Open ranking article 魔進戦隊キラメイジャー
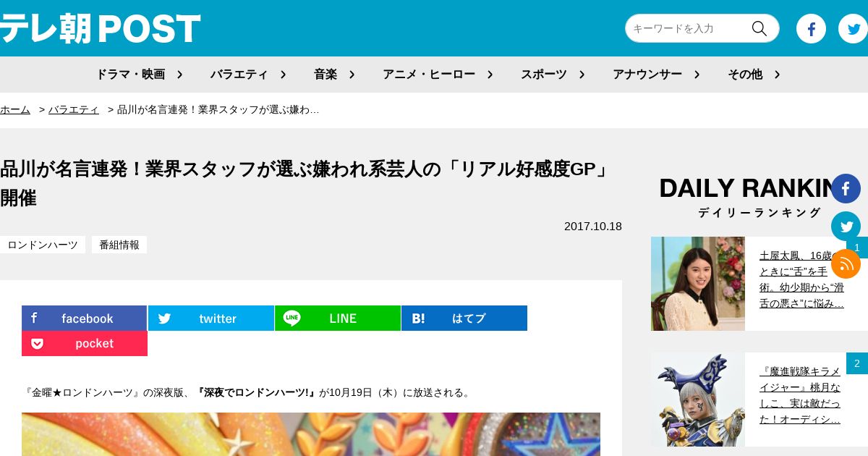 pyautogui.click(x=800, y=395)
